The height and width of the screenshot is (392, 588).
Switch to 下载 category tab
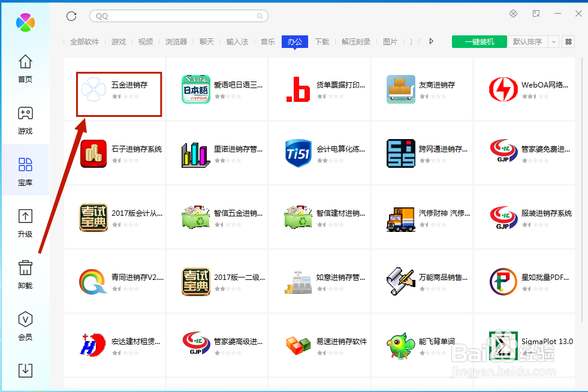tap(322, 41)
